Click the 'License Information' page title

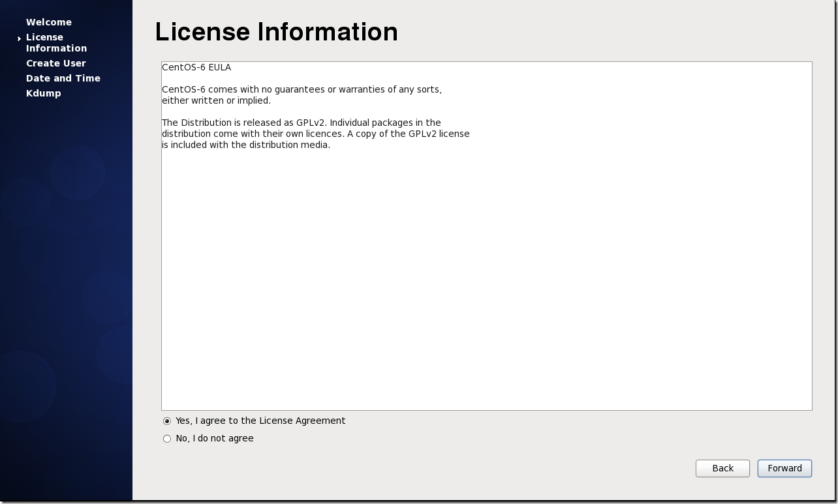tap(276, 32)
